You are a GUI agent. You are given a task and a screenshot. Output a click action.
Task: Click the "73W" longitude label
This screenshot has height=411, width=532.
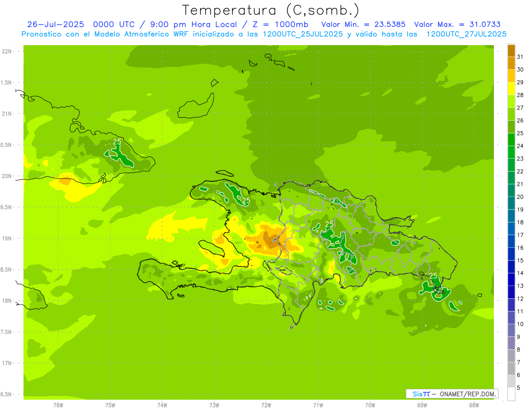coord(214,405)
